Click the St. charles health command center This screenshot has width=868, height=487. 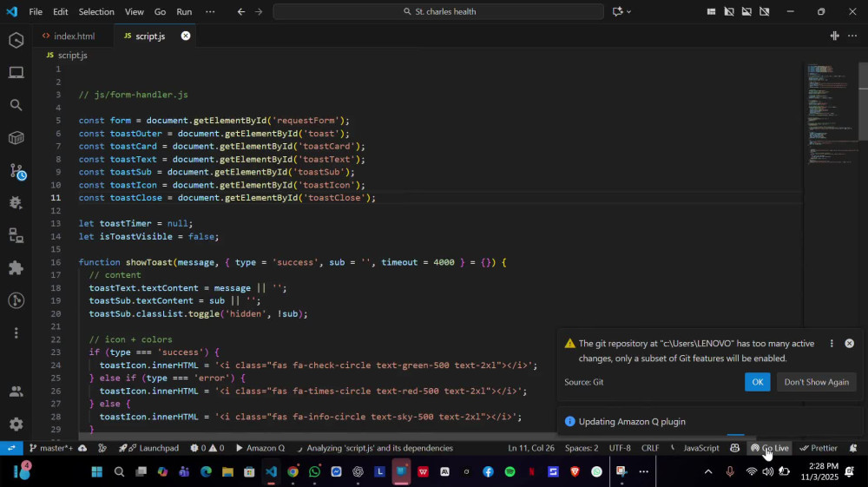point(438,11)
